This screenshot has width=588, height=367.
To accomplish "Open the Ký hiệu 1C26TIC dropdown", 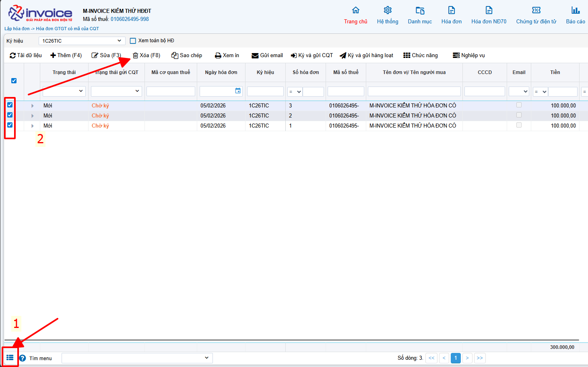I will (82, 41).
